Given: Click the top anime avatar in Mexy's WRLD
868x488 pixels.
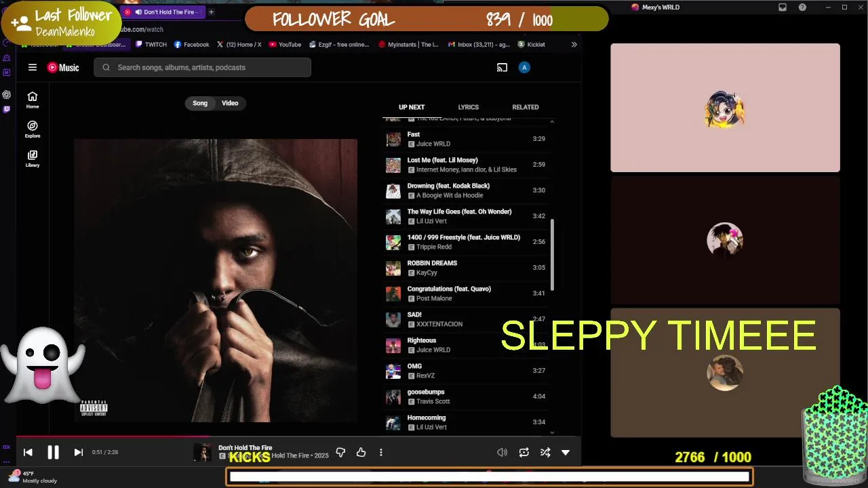Looking at the screenshot, I should [725, 110].
